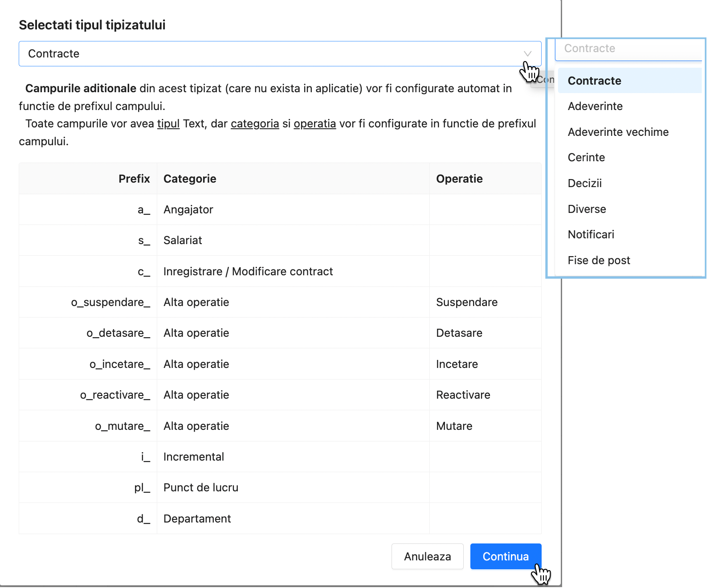Image resolution: width=710 pixels, height=588 pixels.
Task: Click the Categorie column header
Action: pyautogui.click(x=294, y=179)
